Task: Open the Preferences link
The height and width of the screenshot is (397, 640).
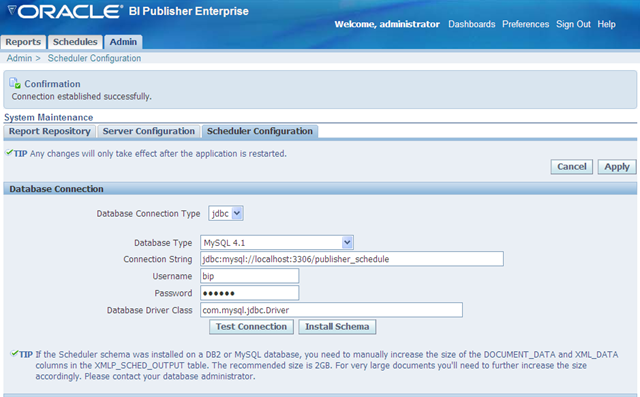Action: [525, 24]
